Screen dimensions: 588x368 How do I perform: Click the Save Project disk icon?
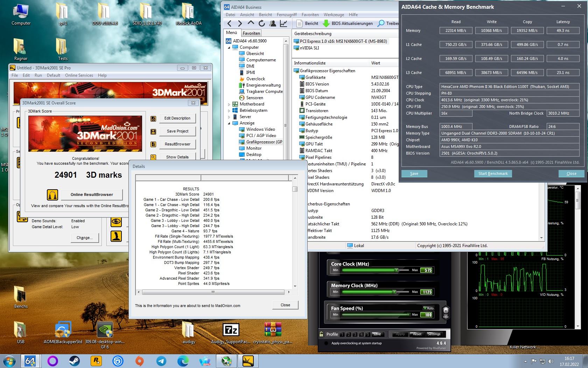pyautogui.click(x=153, y=131)
